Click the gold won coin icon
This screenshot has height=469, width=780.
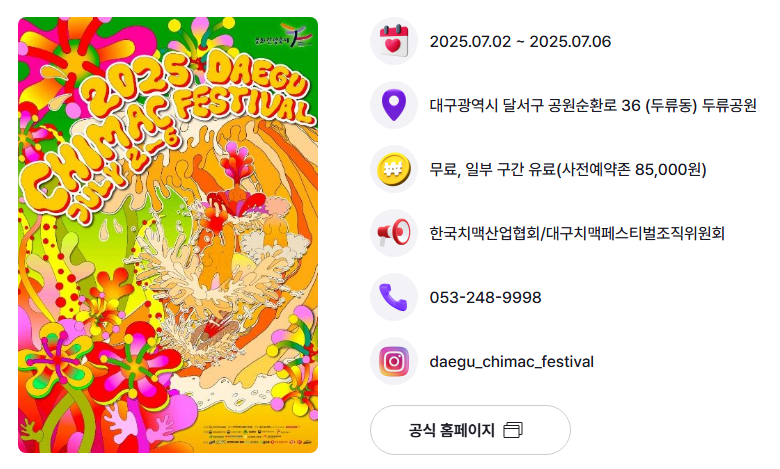393,169
